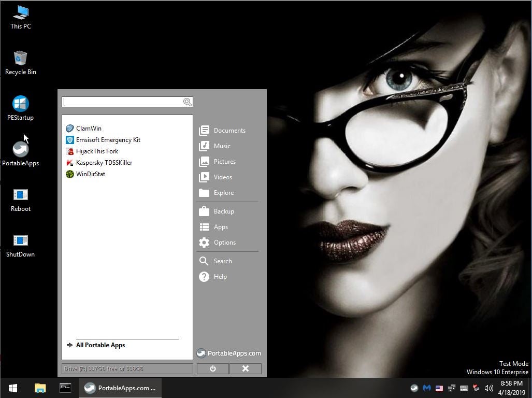
Task: Expand All Portable Apps category list
Action: [x=100, y=345]
